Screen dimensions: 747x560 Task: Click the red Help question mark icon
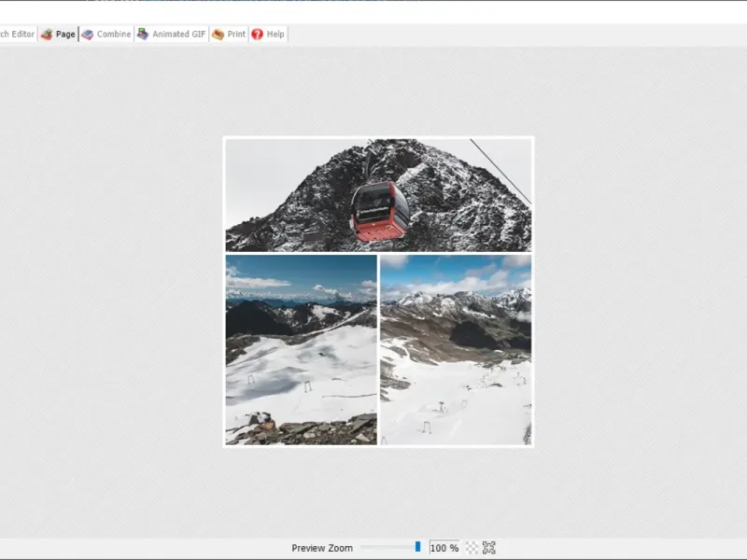258,35
